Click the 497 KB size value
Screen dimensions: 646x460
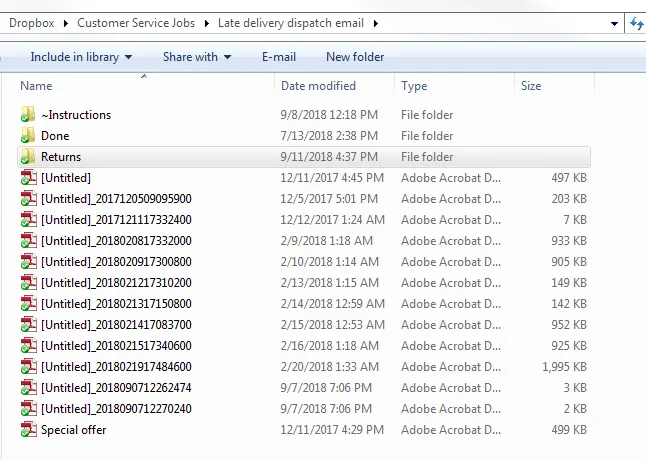(569, 178)
